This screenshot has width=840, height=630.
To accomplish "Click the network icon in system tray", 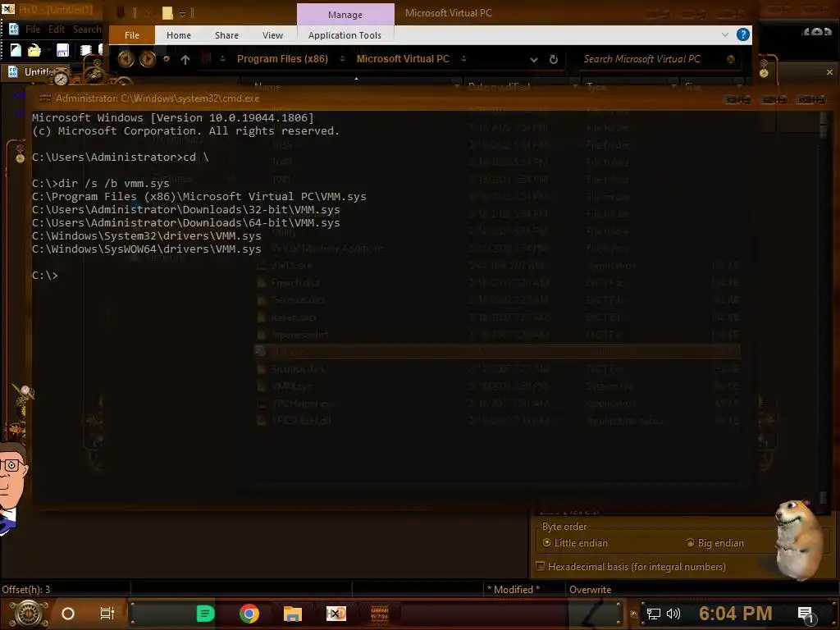I will pyautogui.click(x=653, y=614).
